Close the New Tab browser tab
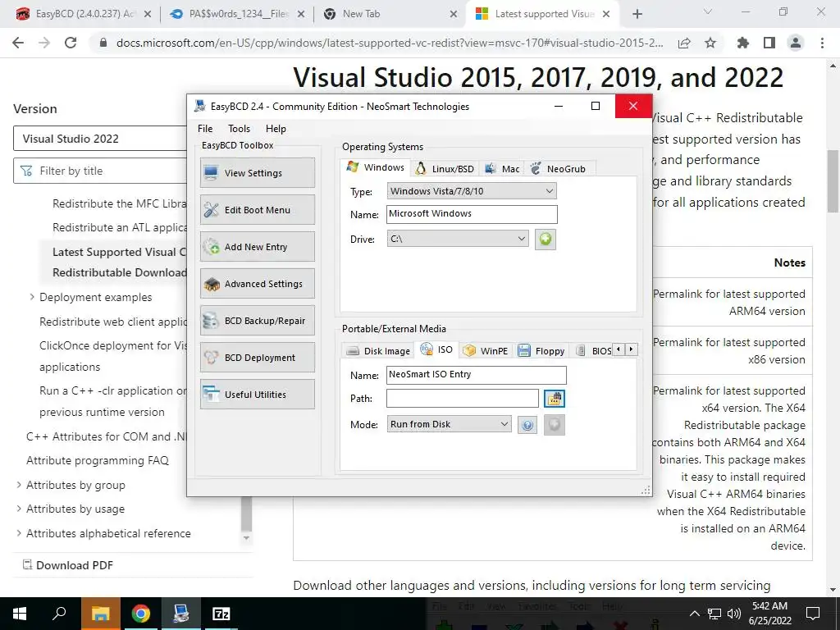 point(454,15)
